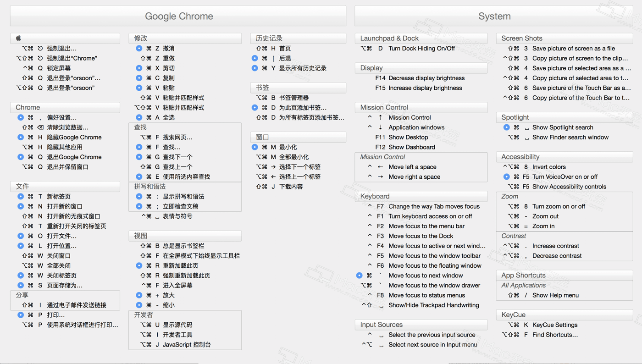This screenshot has height=364, width=642.
Task: Select the previous input source row
Action: 421,335
